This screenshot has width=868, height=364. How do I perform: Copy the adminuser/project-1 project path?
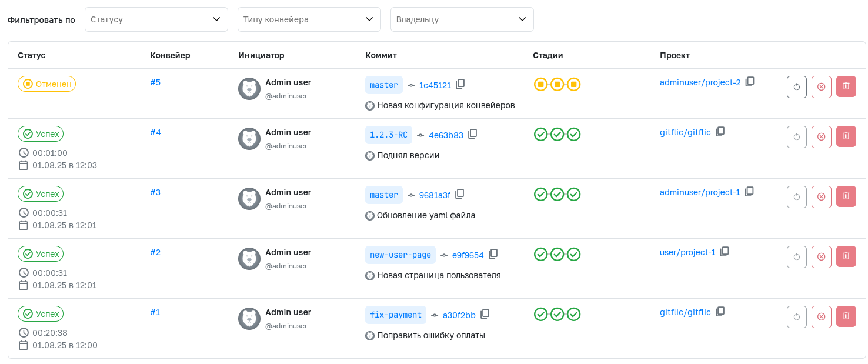[x=749, y=192]
